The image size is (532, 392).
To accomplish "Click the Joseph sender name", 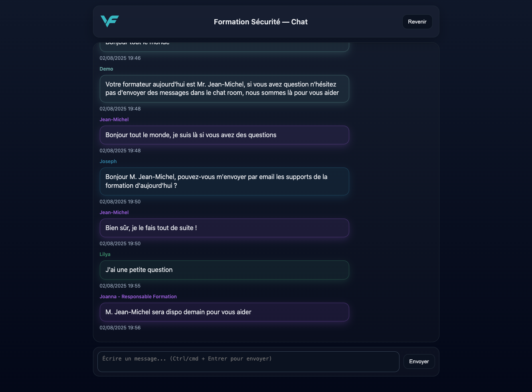I will (x=108, y=162).
